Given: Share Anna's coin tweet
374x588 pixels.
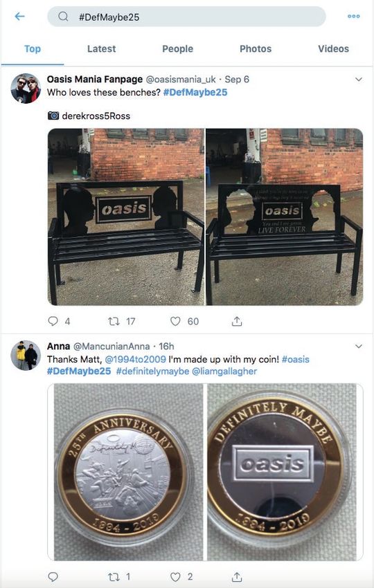Looking at the screenshot, I should pyautogui.click(x=237, y=577).
